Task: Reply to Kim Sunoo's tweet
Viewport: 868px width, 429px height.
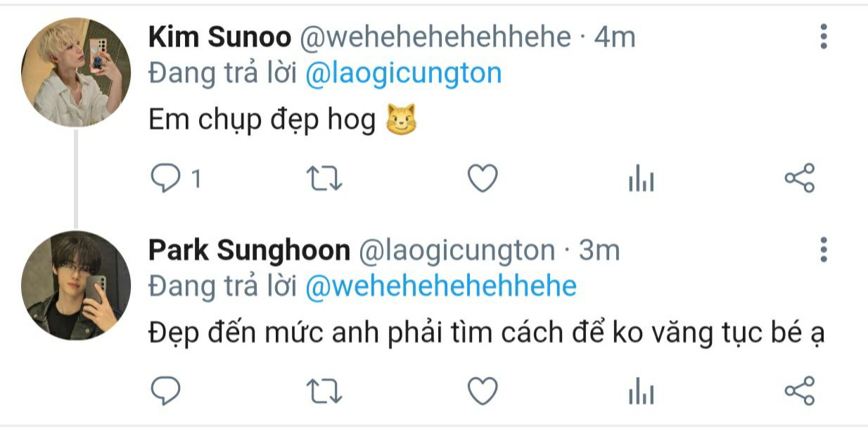Action: point(166,179)
